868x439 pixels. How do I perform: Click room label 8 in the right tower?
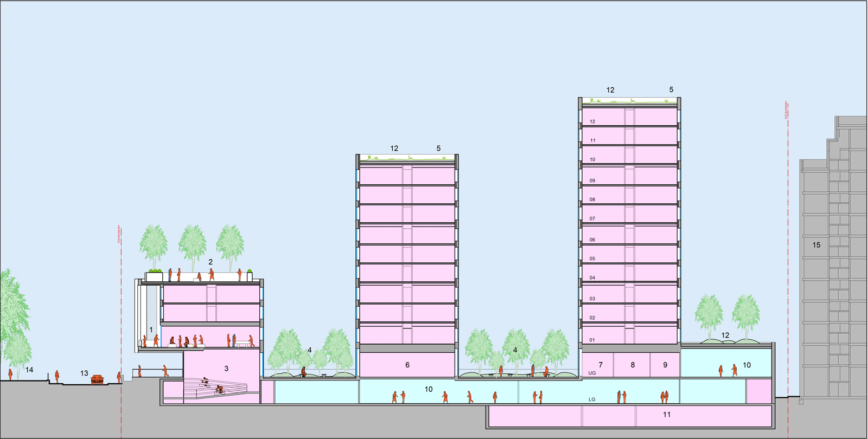(x=633, y=365)
